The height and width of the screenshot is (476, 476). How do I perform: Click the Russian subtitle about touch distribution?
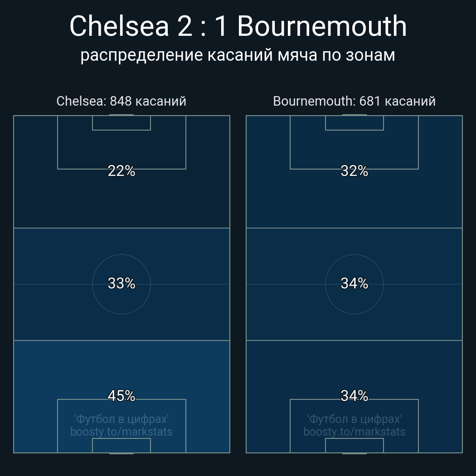[238, 55]
